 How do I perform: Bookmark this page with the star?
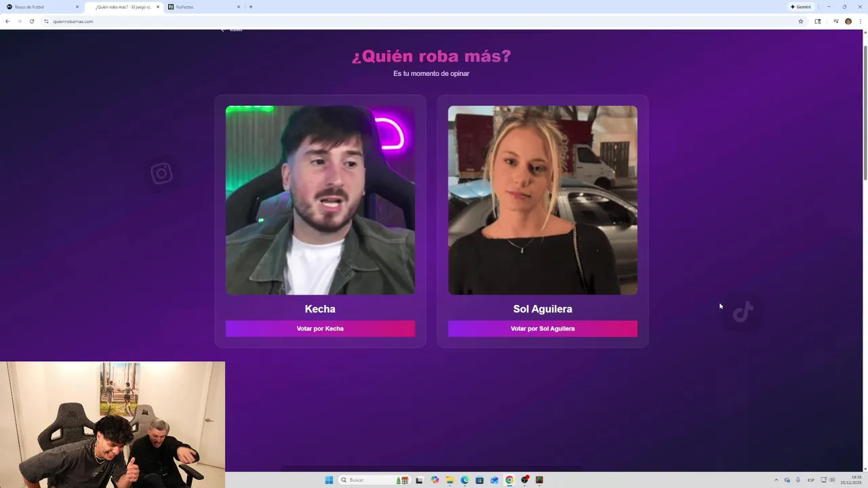[x=801, y=21]
